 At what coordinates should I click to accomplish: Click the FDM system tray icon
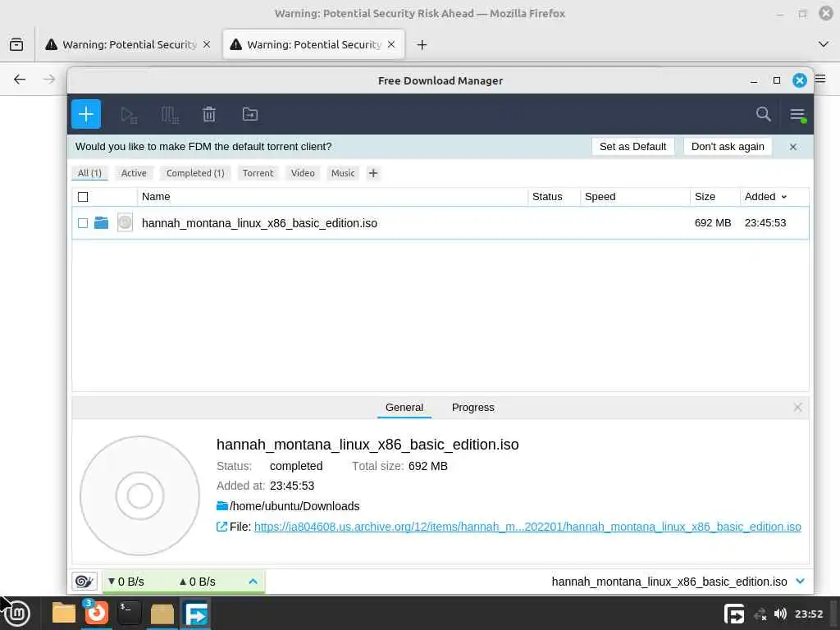click(733, 614)
